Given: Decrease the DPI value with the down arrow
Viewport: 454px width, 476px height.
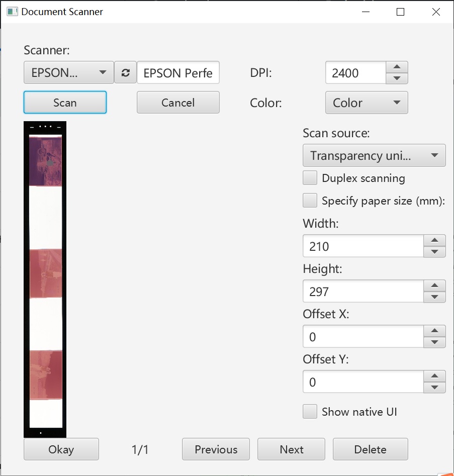Looking at the screenshot, I should pos(397,78).
